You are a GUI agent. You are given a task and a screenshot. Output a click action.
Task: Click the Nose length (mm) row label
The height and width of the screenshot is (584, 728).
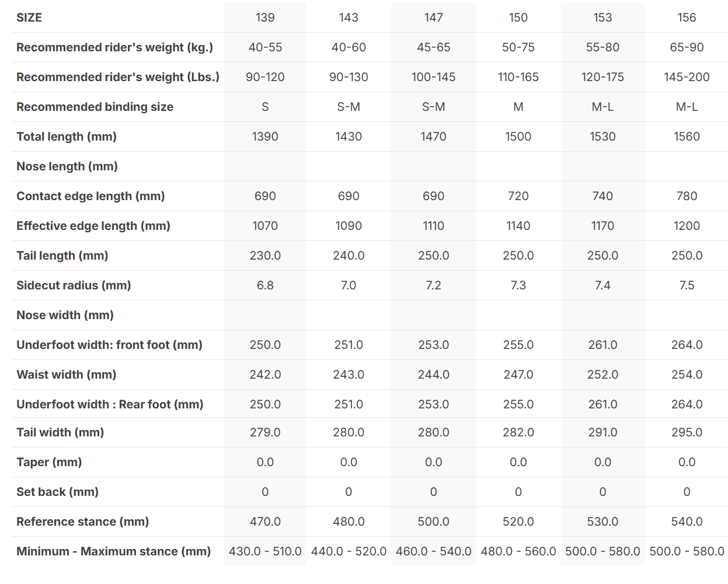point(67,166)
